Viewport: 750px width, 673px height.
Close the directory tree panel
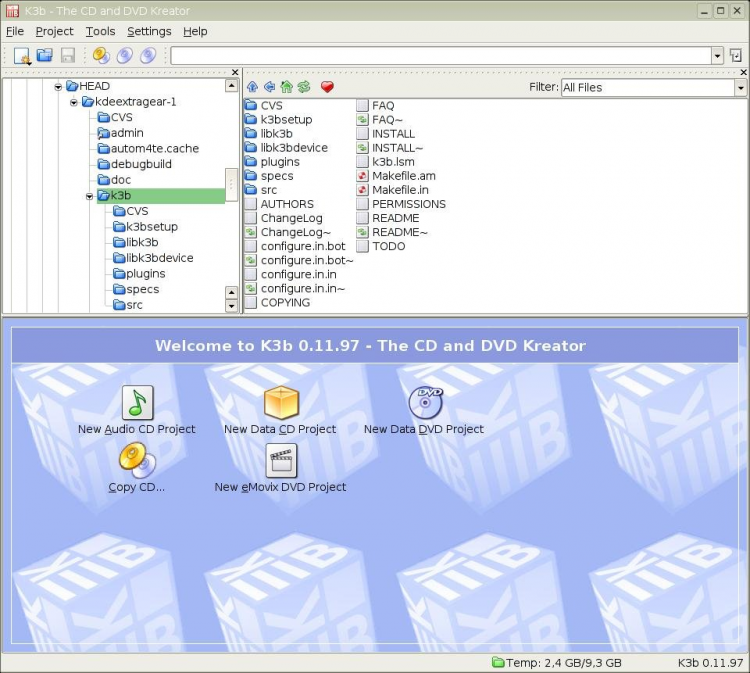point(235,72)
